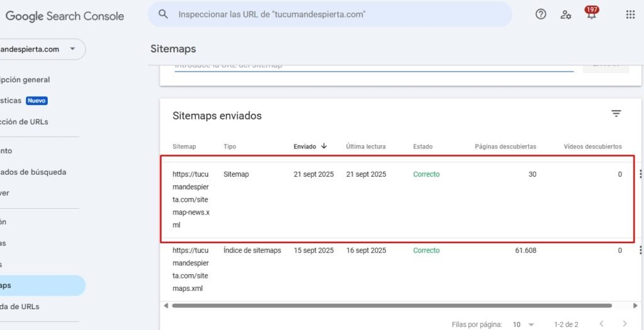Image resolution: width=644 pixels, height=330 pixels.
Task: Click Correcto status of sitemap-news.xml row
Action: pos(426,175)
